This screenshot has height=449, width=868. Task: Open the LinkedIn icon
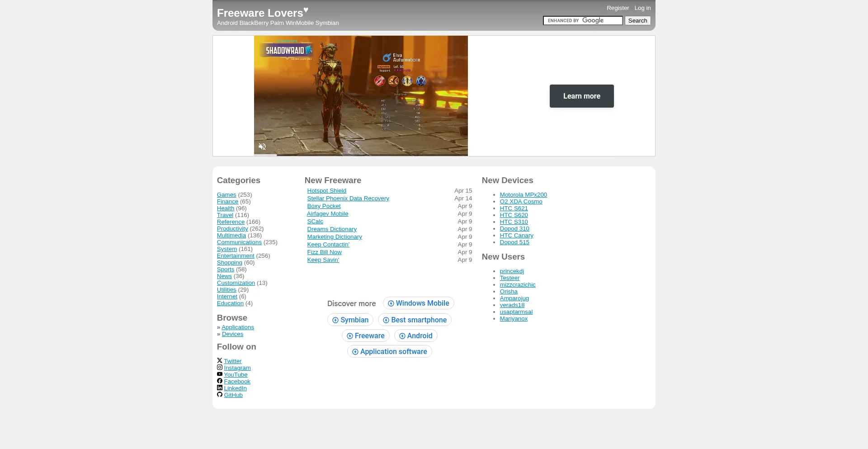pyautogui.click(x=220, y=388)
